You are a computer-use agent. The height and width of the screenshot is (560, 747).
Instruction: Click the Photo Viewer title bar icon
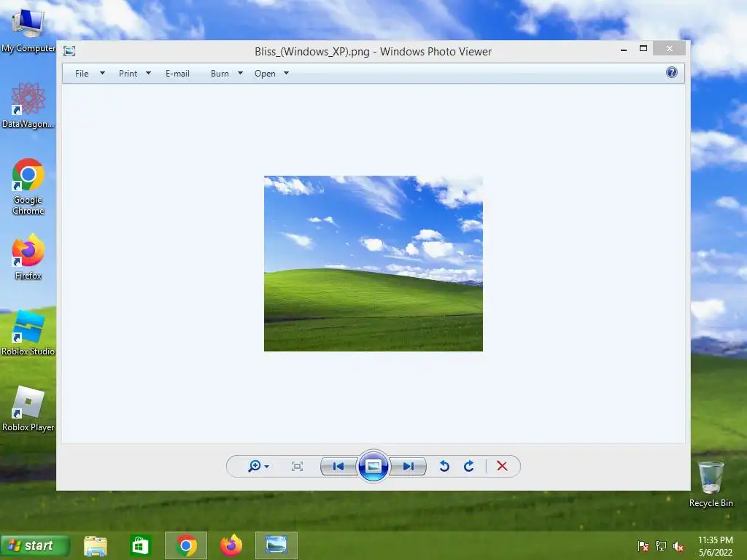[69, 51]
